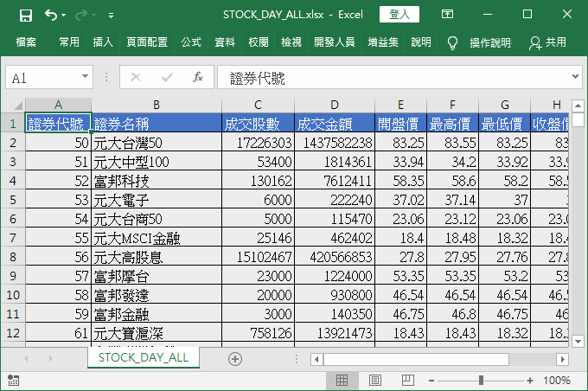Screen dimensions: 588x391
Task: Select row 5 header
Action: pos(13,199)
